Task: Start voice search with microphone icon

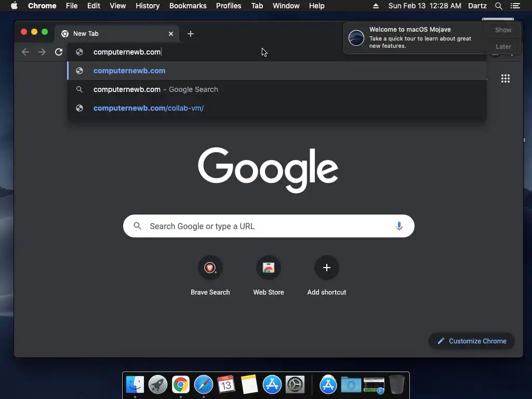Action: click(399, 226)
